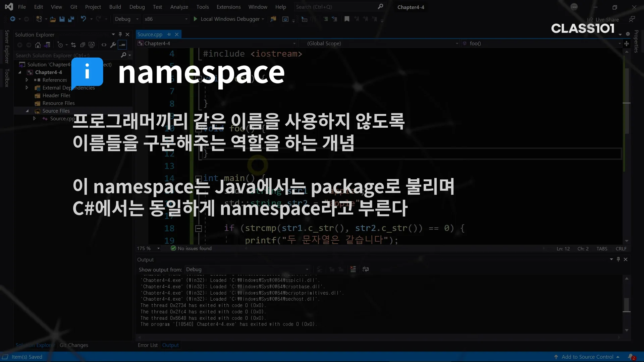Click the Open File toolbar icon

[53, 19]
